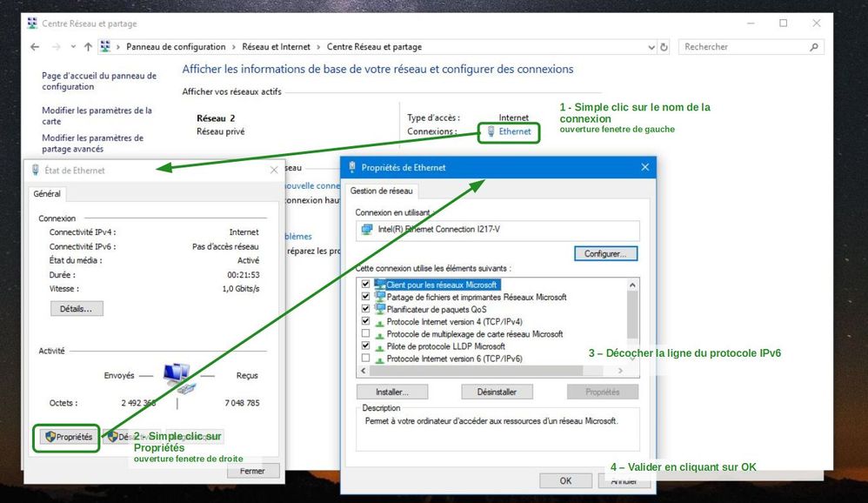Open the address bar history dropdown
This screenshot has height=503, width=868.
coord(652,47)
